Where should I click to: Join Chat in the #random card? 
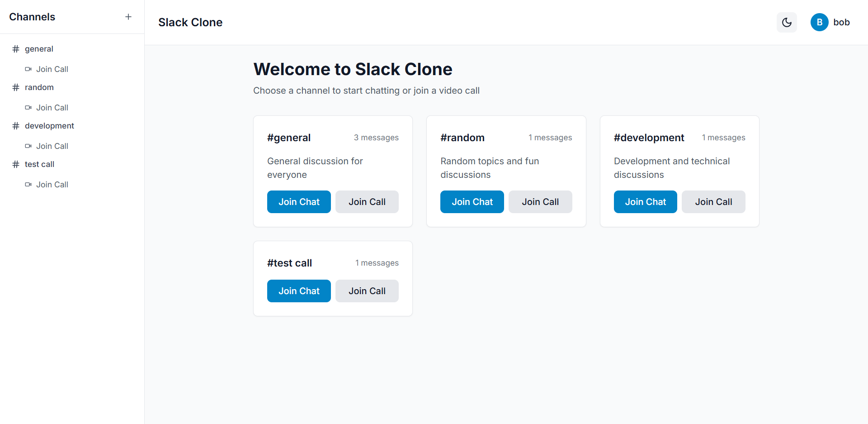472,202
